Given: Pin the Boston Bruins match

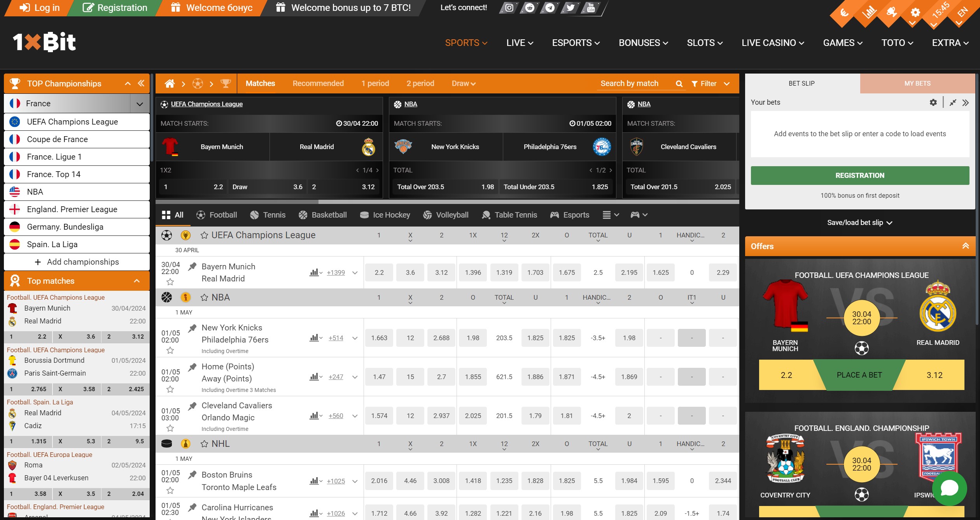Looking at the screenshot, I should [192, 475].
